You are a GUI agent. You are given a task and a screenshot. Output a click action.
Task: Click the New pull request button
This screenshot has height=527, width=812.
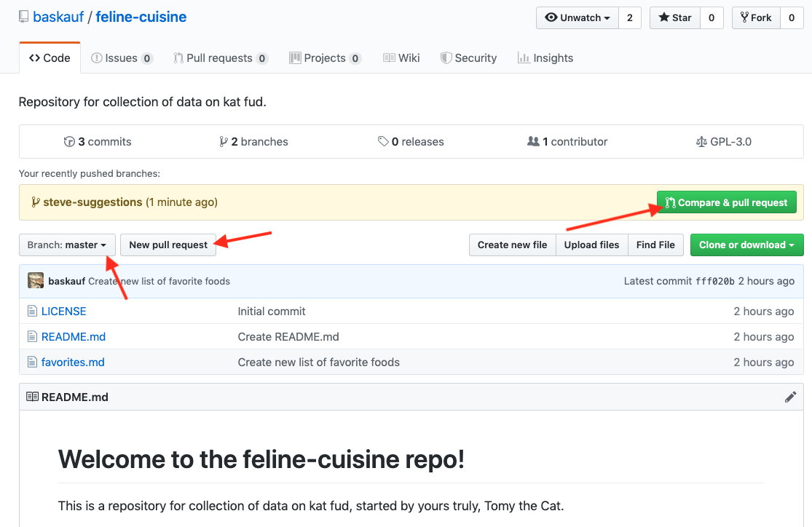168,245
